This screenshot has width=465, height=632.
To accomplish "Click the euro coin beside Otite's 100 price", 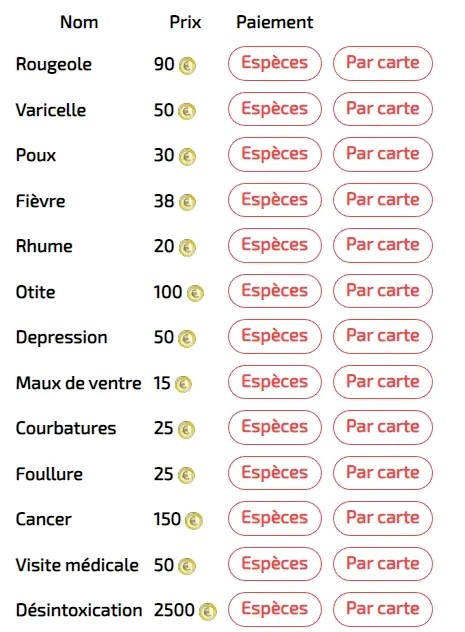I will pos(195,293).
